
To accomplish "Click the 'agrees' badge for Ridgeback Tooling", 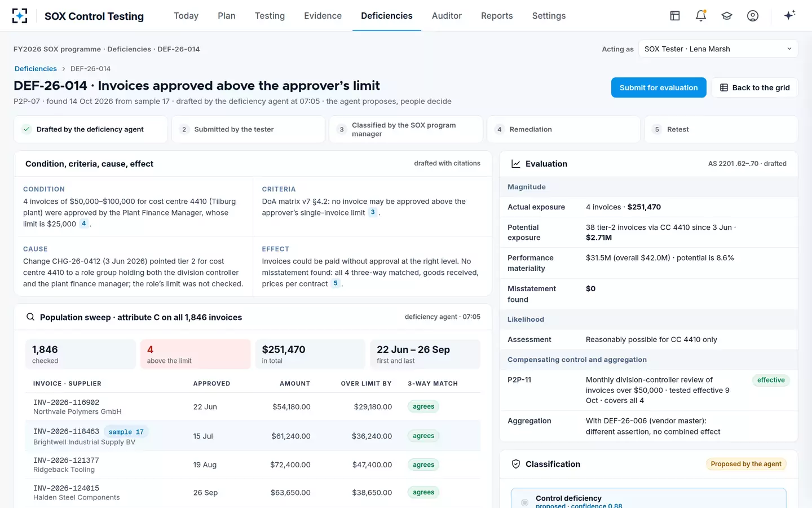I will tap(423, 465).
